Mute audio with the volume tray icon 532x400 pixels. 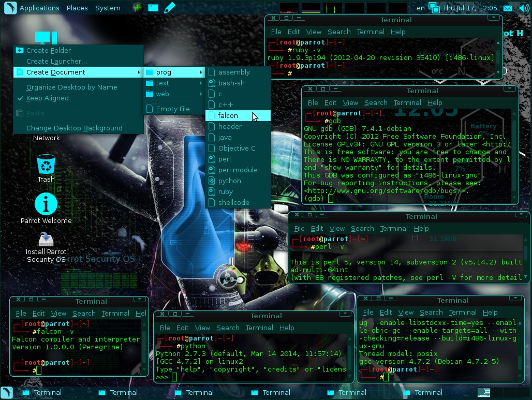pos(523,8)
